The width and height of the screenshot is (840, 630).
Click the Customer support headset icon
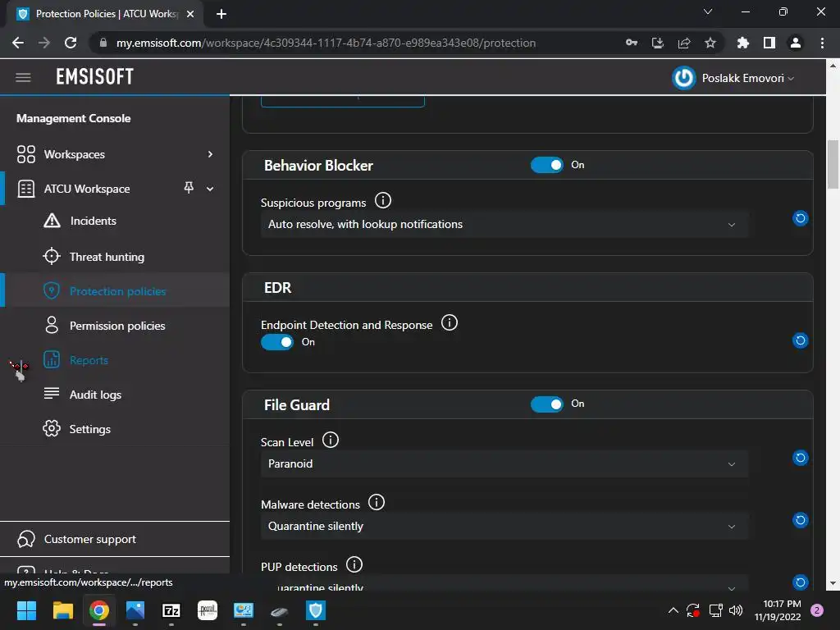(x=25, y=539)
